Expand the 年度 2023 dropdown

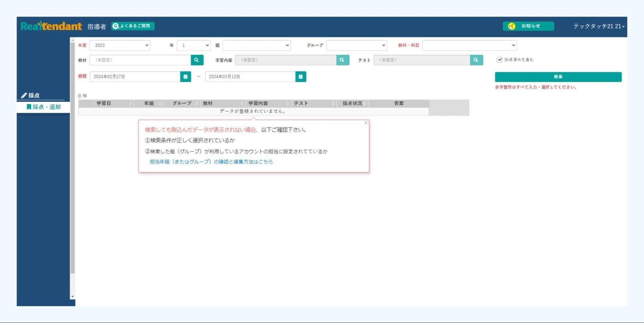120,45
